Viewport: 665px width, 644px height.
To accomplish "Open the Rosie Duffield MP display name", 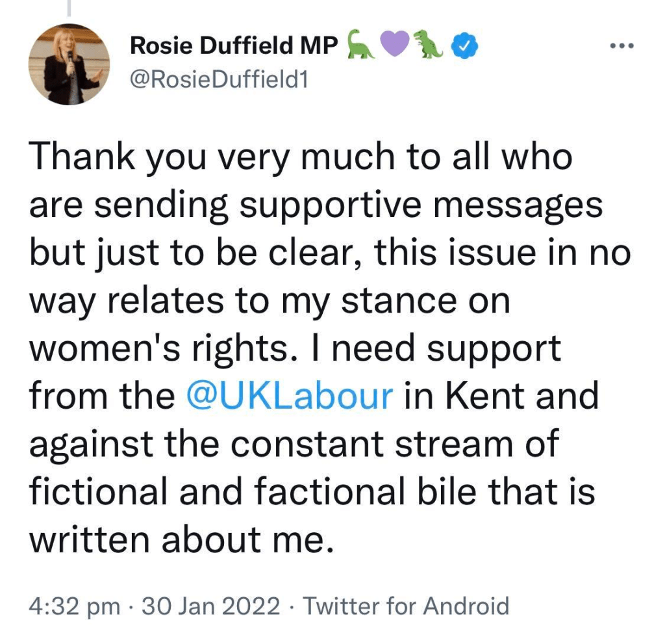I will tap(234, 45).
